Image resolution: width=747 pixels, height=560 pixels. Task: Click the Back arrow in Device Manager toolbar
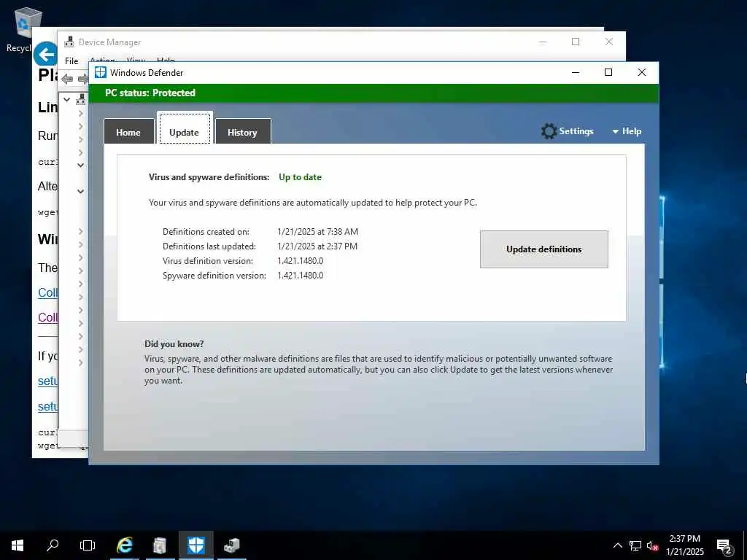(x=67, y=79)
